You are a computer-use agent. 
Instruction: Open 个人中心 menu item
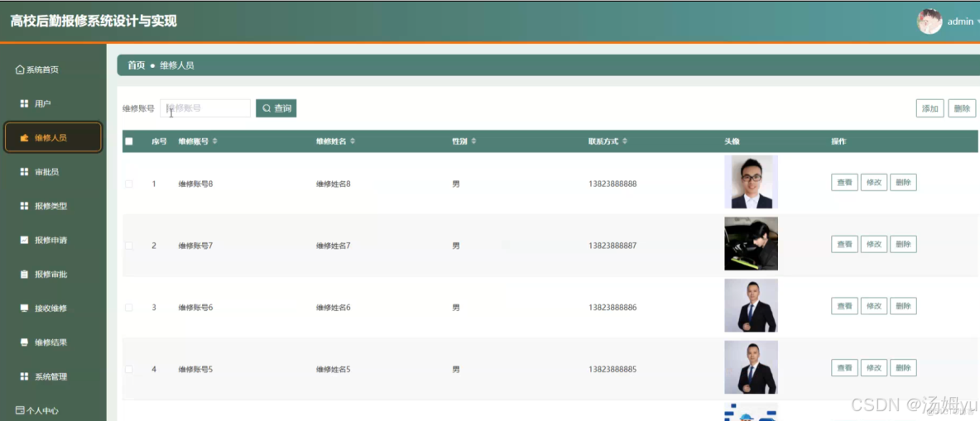[x=37, y=410]
